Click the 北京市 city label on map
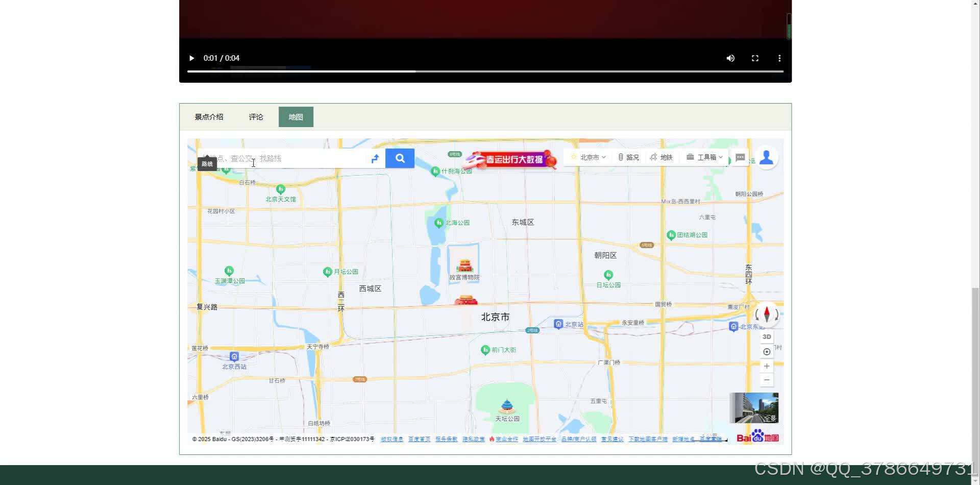Image resolution: width=980 pixels, height=485 pixels. [495, 317]
